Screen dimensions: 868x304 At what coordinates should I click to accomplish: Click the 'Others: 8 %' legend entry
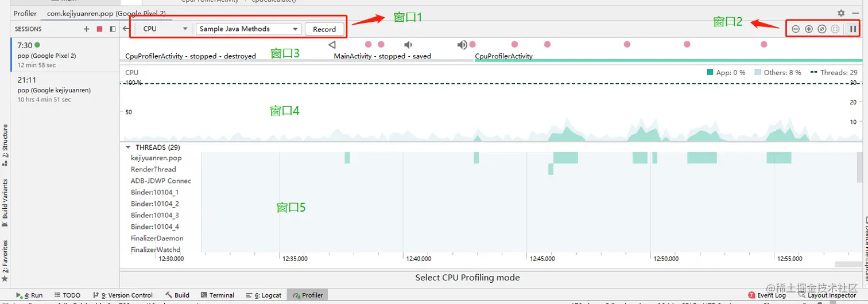click(778, 73)
